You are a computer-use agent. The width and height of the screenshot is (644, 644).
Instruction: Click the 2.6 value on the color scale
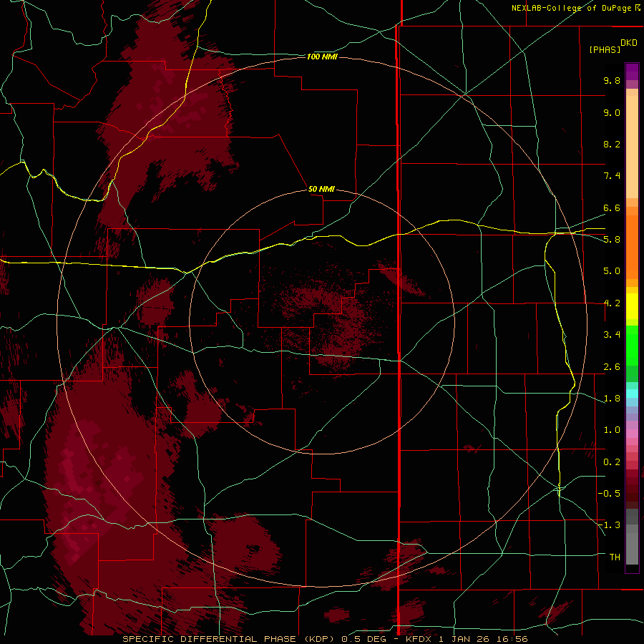click(x=612, y=367)
